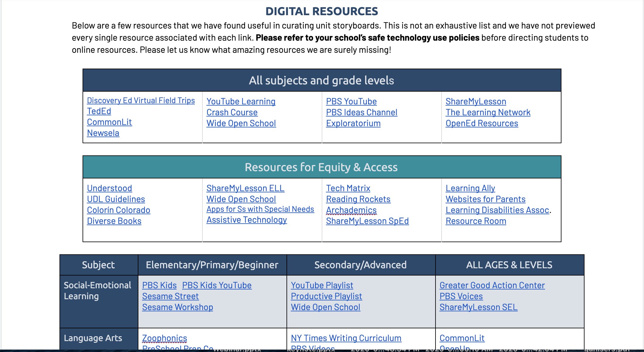Open the Zoophonics link
The width and height of the screenshot is (644, 352).
point(164,338)
